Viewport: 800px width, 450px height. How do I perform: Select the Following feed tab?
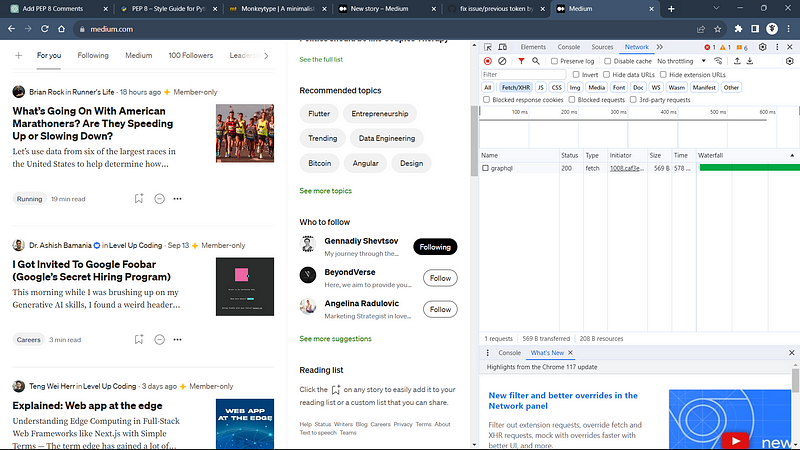point(93,55)
